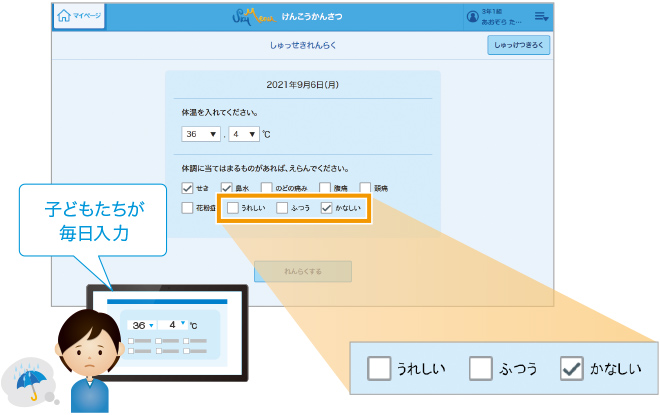660x415 pixels.
Task: Click the 体調に当てはまるものがあれば instruction text
Action: pos(266,168)
